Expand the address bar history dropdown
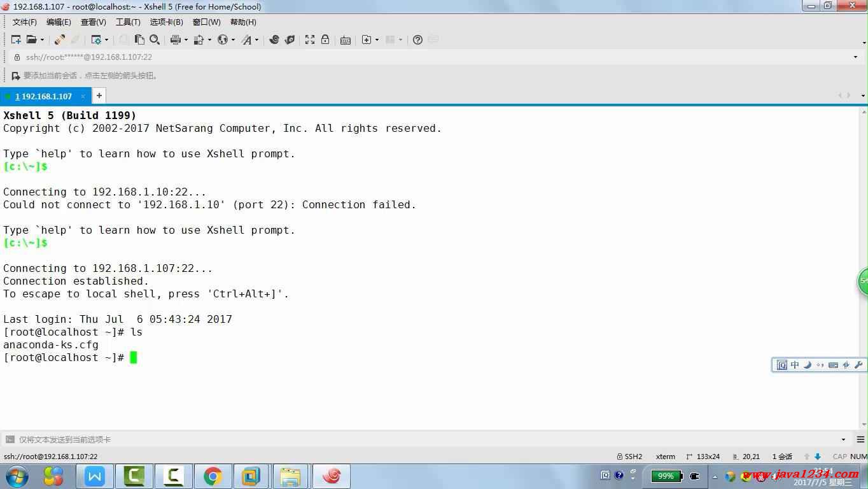 pos(855,57)
